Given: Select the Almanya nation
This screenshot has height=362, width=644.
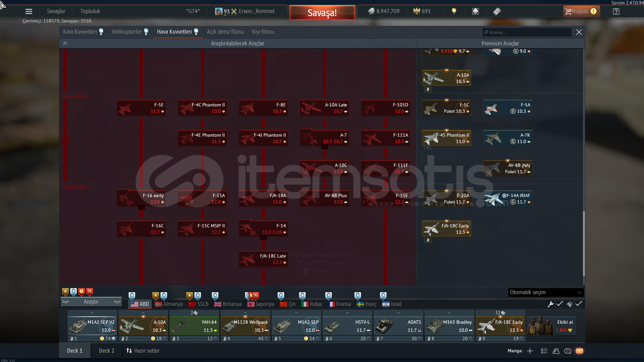Looking at the screenshot, I should tap(169, 304).
